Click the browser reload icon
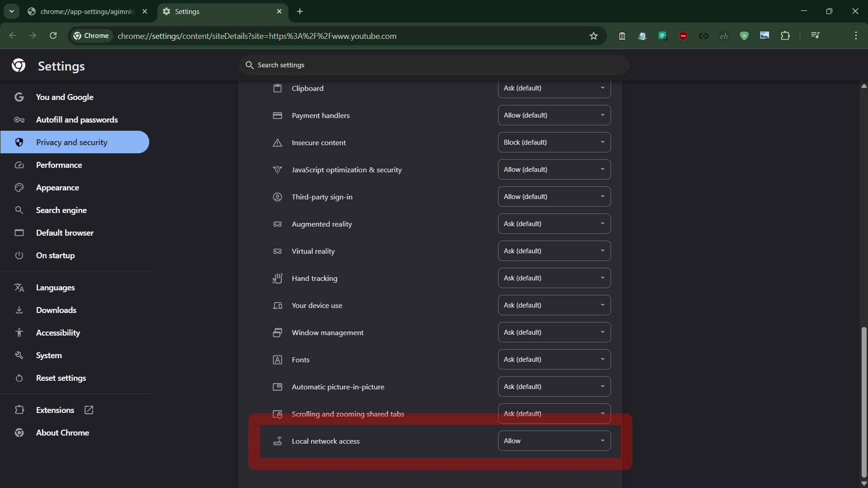This screenshot has height=488, width=868. (53, 36)
